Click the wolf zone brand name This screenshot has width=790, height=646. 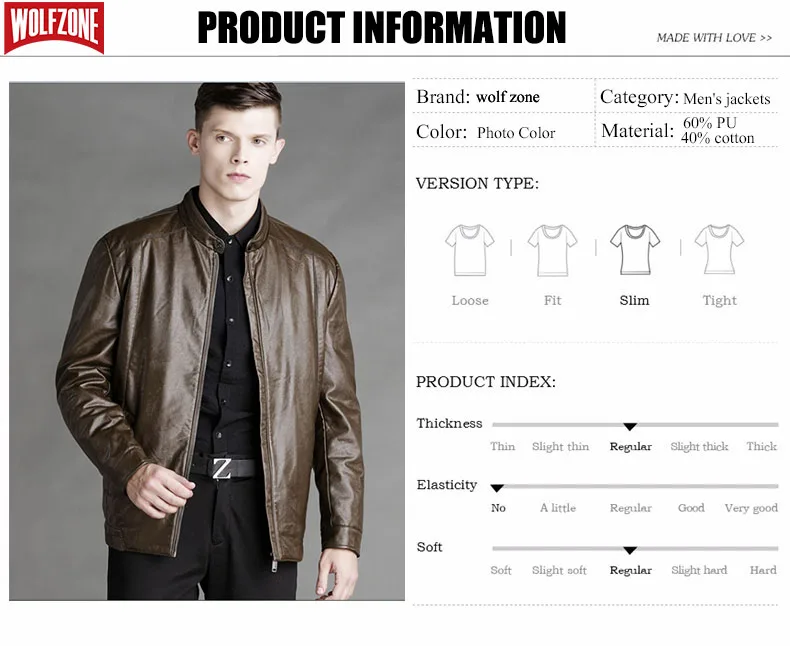click(x=508, y=97)
